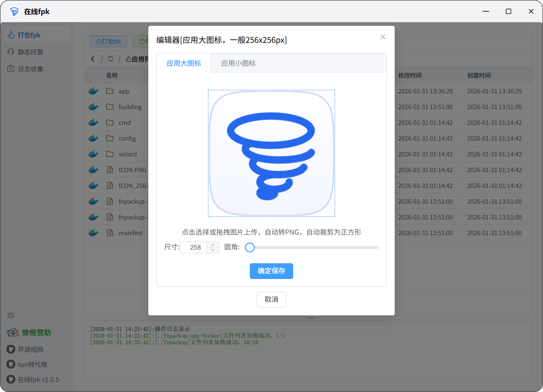Open the building folder
The height and width of the screenshot is (392, 543).
click(130, 107)
